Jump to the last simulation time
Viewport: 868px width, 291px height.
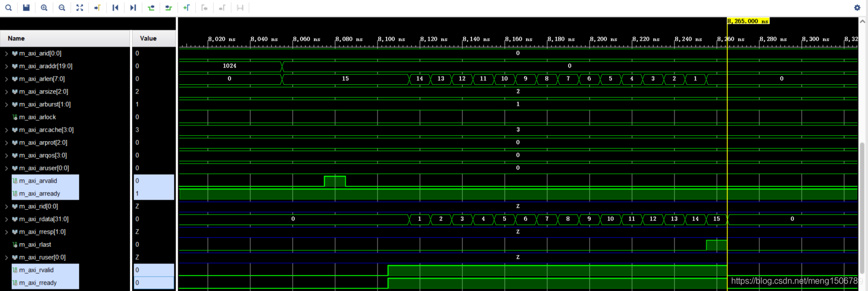[x=133, y=7]
